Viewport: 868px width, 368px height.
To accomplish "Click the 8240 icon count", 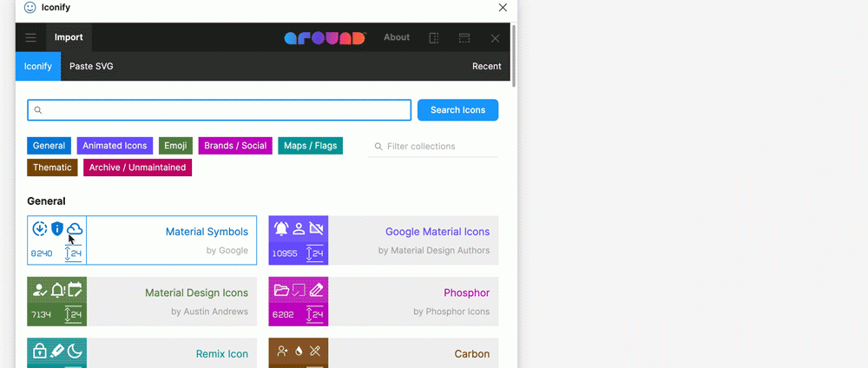I will click(x=42, y=253).
